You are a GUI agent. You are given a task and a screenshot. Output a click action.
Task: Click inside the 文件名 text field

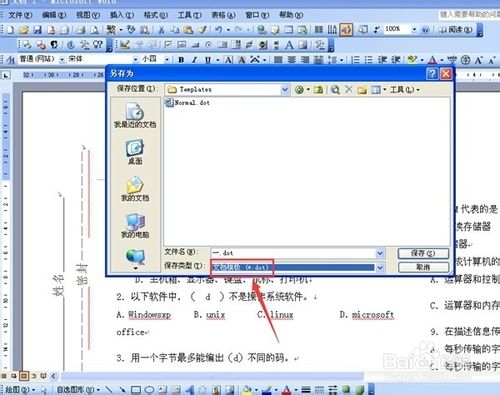293,253
